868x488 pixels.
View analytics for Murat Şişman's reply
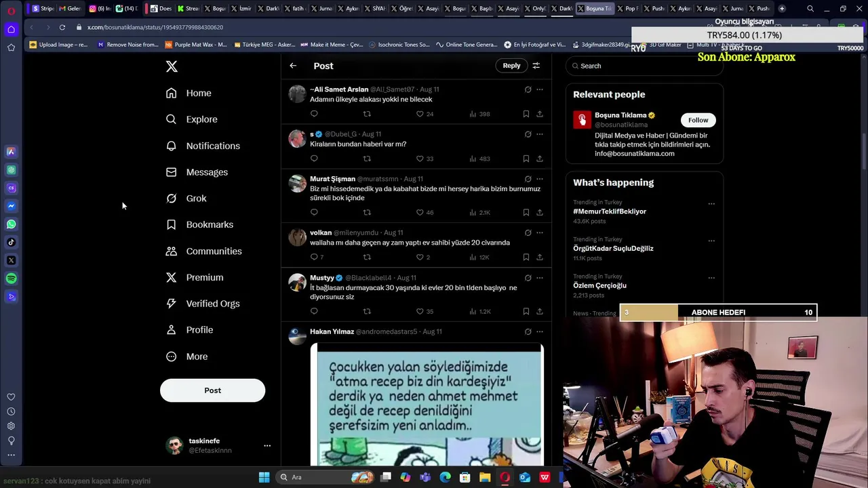pos(473,212)
